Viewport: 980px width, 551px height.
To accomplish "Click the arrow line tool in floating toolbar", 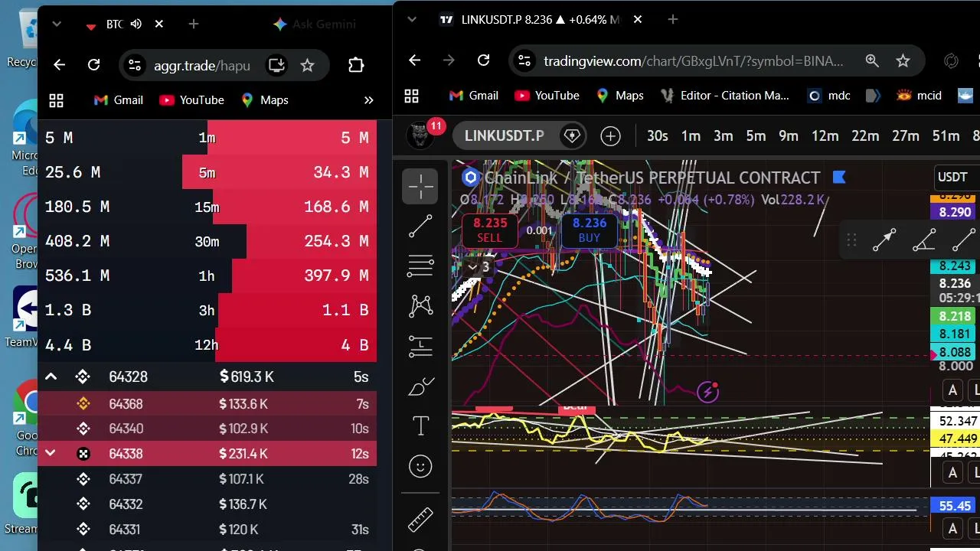I will tap(884, 240).
